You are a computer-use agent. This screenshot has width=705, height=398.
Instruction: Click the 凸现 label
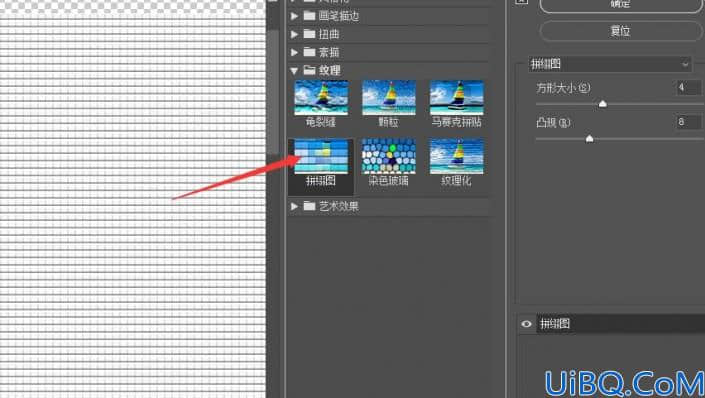pos(553,122)
